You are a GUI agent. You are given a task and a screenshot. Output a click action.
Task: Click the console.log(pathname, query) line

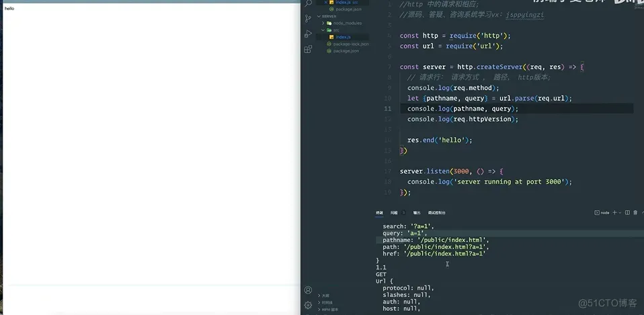click(x=463, y=109)
